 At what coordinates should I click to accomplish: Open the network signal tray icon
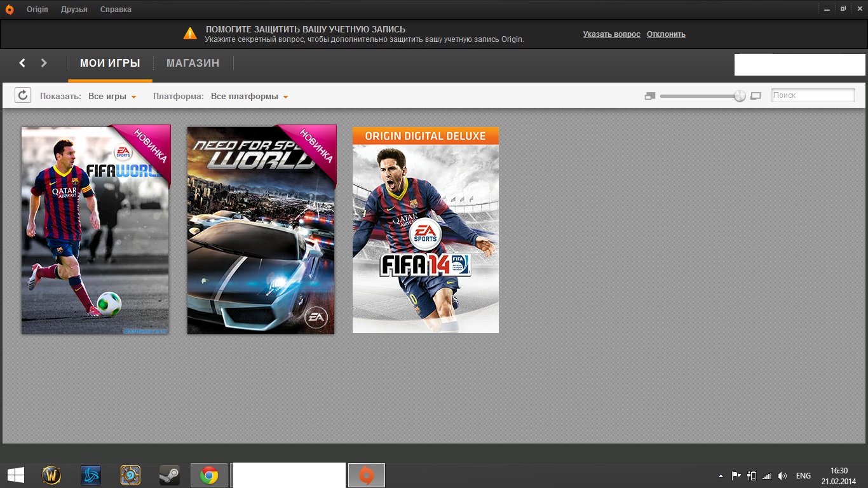click(767, 475)
